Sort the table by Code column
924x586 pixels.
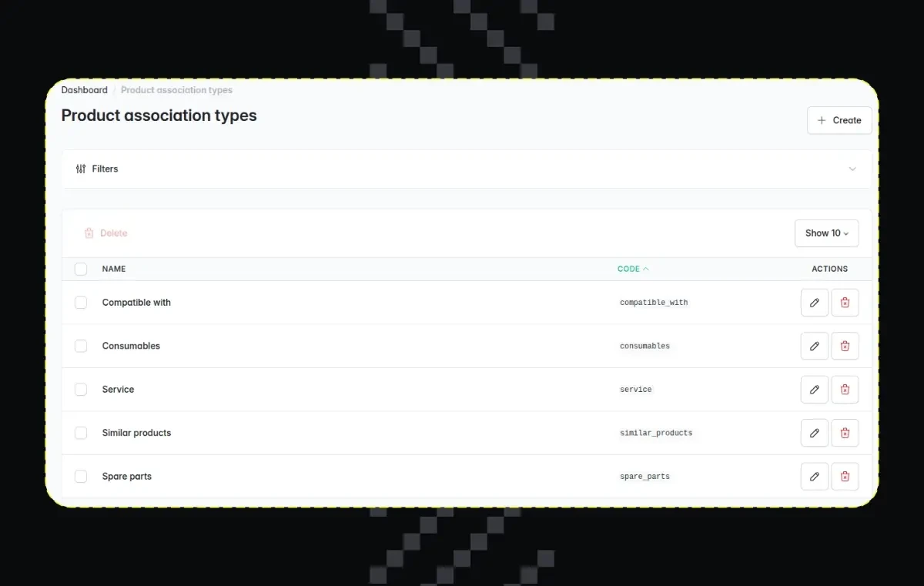[x=633, y=269]
